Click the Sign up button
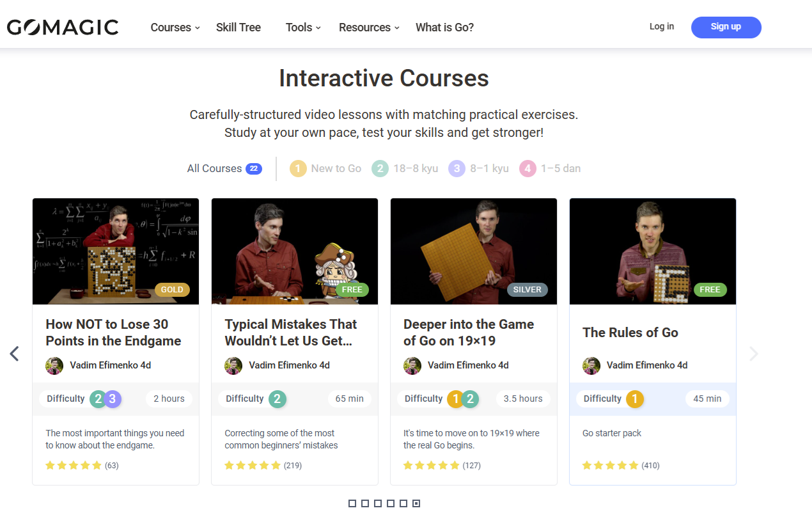The height and width of the screenshot is (522, 812). pyautogui.click(x=726, y=27)
